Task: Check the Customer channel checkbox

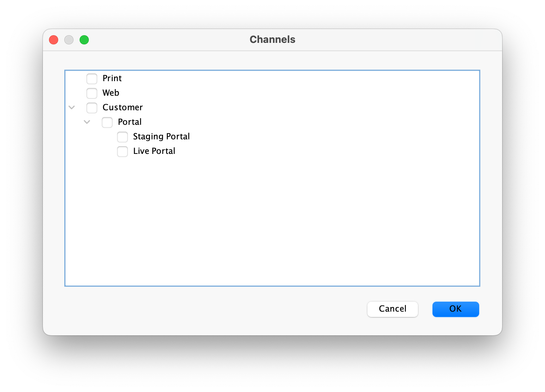Action: click(x=92, y=108)
